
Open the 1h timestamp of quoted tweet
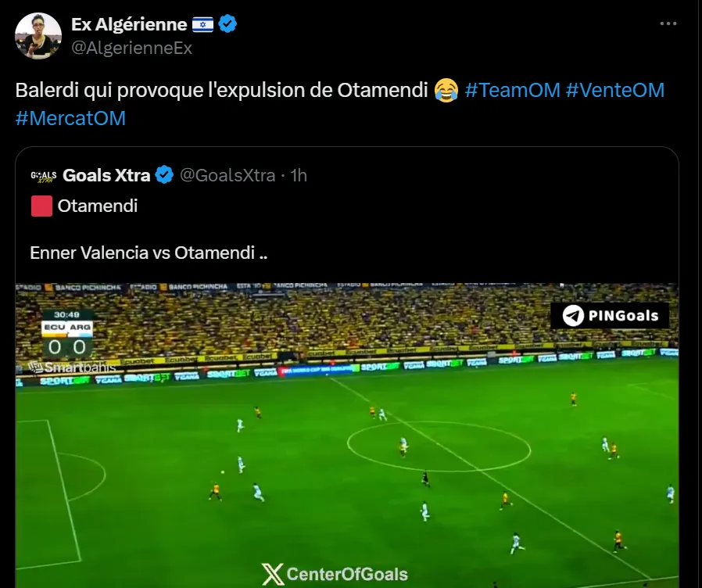pyautogui.click(x=299, y=175)
